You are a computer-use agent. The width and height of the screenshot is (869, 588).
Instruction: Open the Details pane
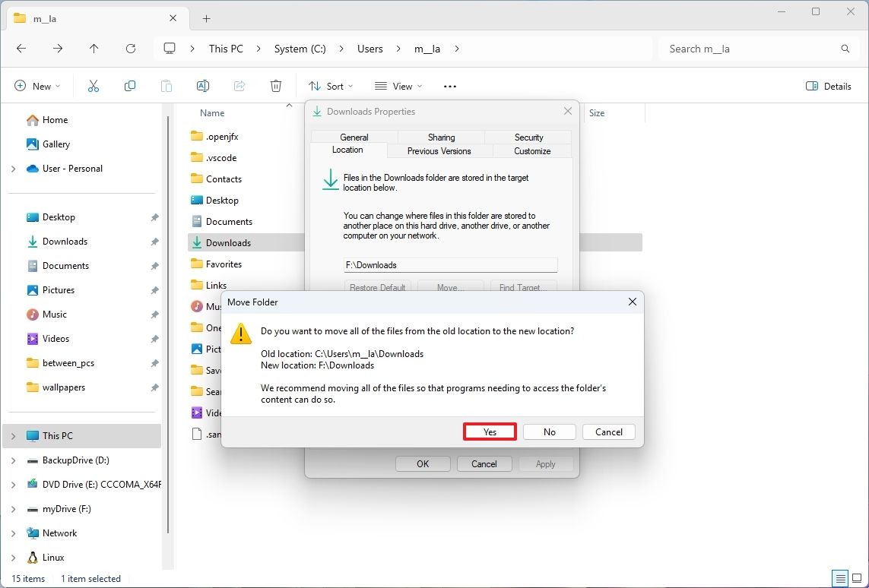click(x=828, y=86)
